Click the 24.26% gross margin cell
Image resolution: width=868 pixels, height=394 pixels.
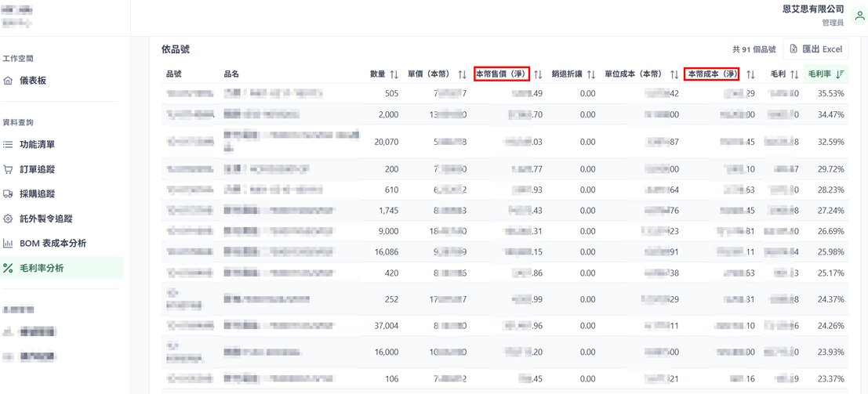[x=831, y=325]
